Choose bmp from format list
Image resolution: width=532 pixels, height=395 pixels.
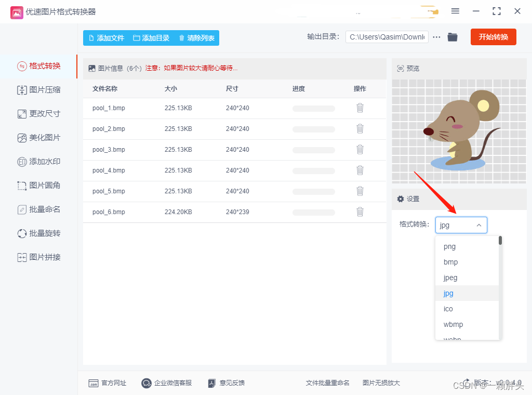pos(467,262)
